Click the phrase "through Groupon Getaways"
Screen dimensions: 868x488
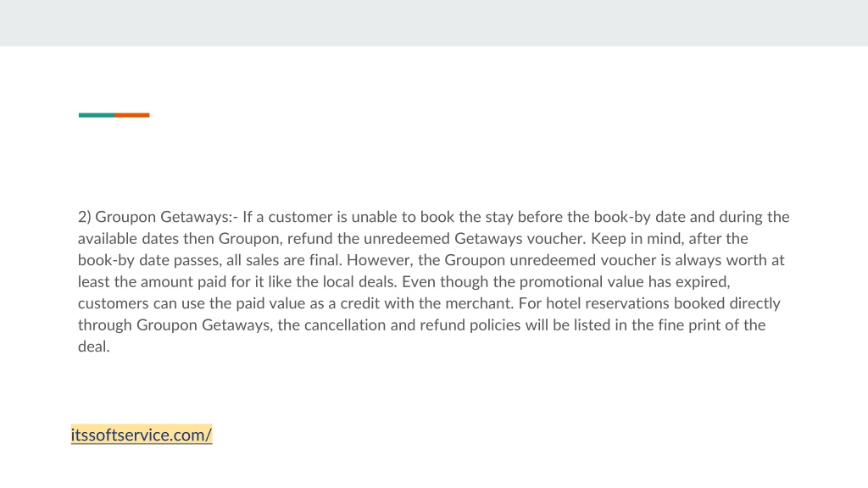coord(175,324)
